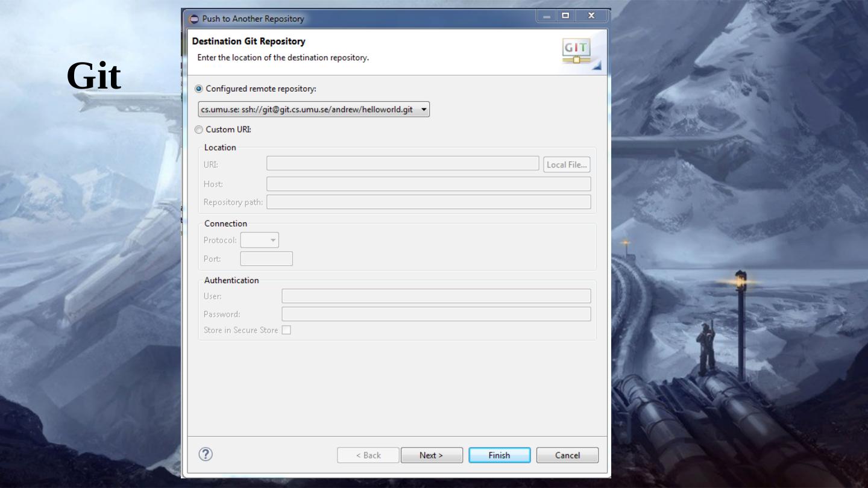Click the Password input field
The width and height of the screenshot is (868, 488).
tap(436, 314)
